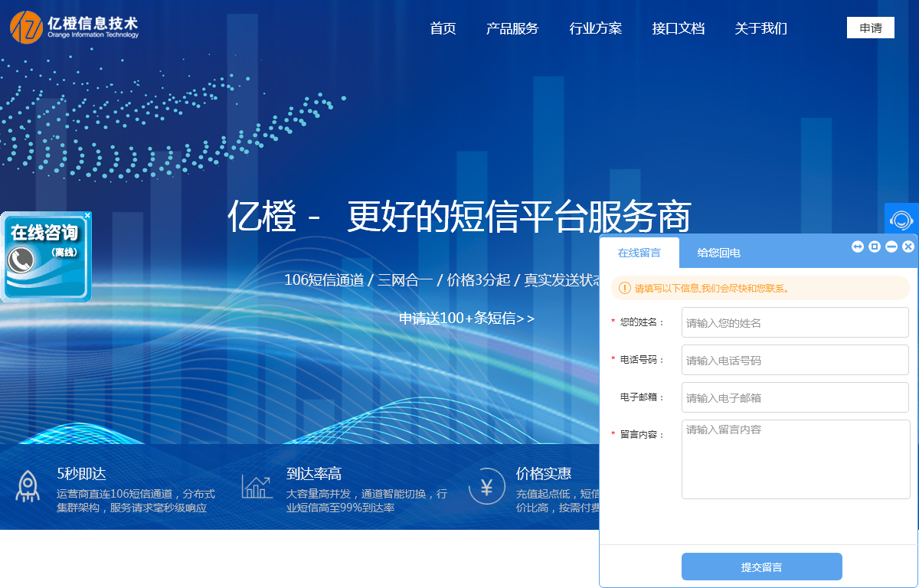Open 关于我们 in the navigation
Viewport: 919px width, 588px height.
pos(761,28)
